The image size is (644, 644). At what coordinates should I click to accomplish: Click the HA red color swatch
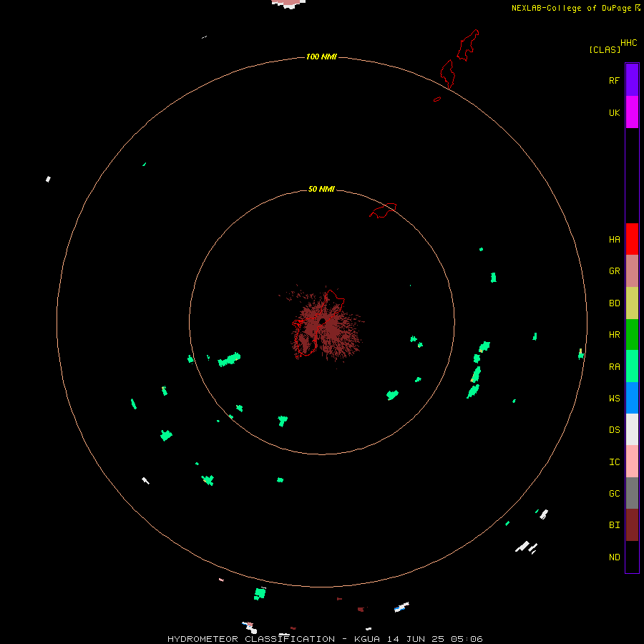point(632,239)
